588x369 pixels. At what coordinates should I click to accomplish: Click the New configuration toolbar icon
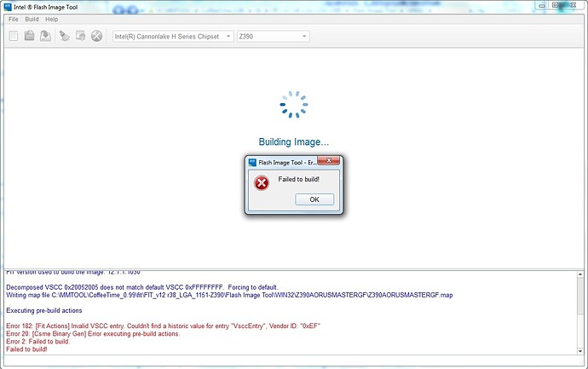(14, 36)
